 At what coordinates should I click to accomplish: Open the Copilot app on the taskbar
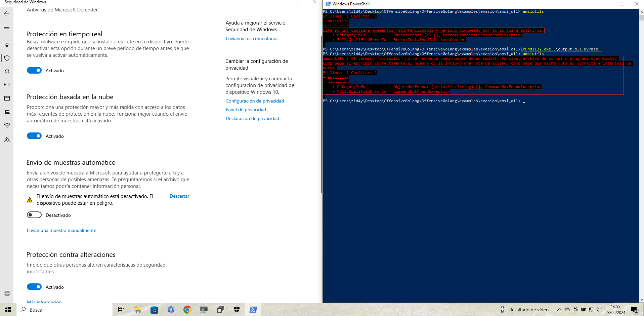tap(171, 310)
